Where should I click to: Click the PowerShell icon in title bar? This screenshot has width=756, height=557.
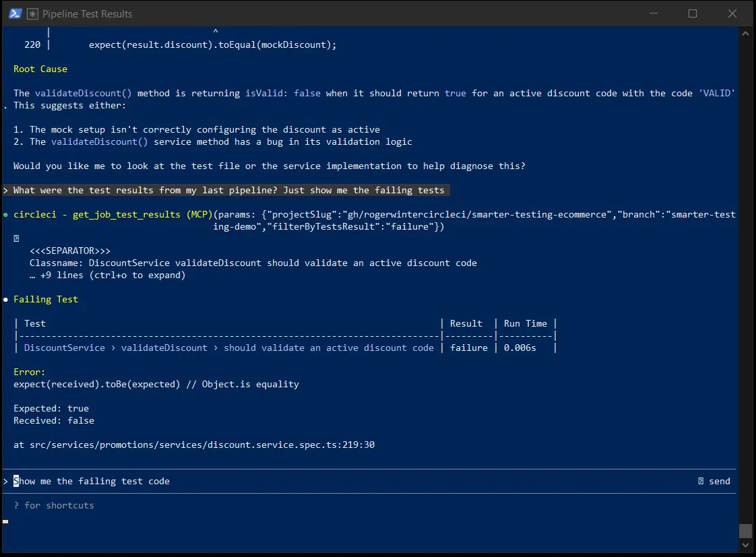(15, 13)
